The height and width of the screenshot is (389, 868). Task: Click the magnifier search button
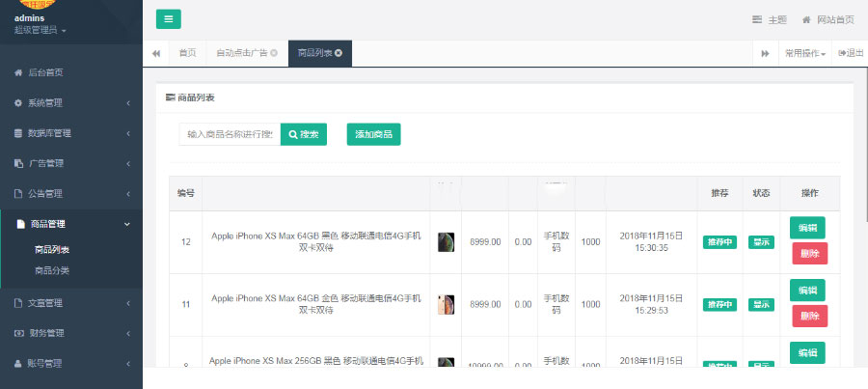pos(304,134)
